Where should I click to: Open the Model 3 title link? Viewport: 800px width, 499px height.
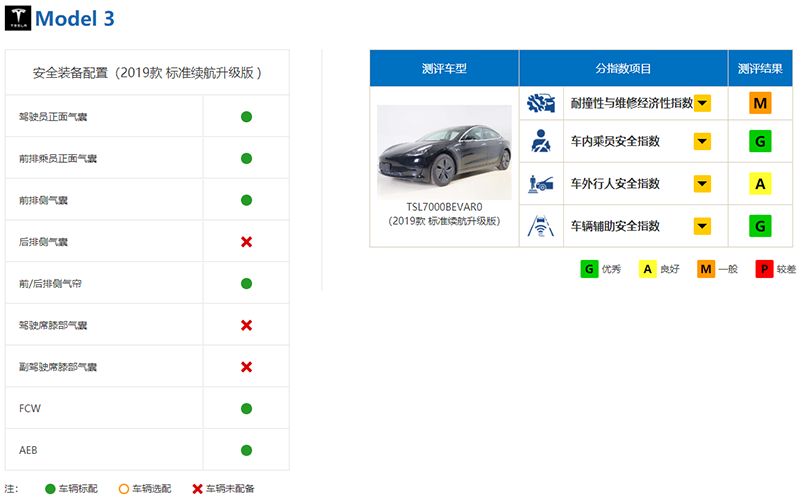pyautogui.click(x=75, y=19)
